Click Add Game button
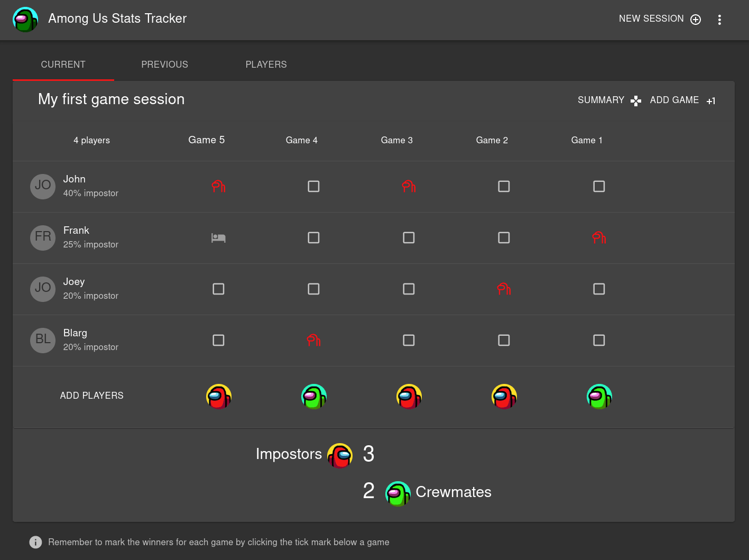 point(682,100)
